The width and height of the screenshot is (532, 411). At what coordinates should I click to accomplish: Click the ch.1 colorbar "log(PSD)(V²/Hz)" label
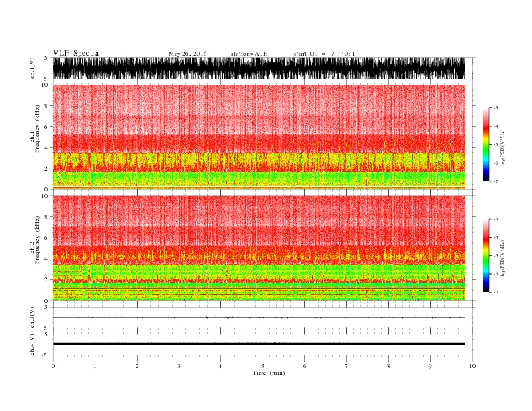(x=503, y=146)
